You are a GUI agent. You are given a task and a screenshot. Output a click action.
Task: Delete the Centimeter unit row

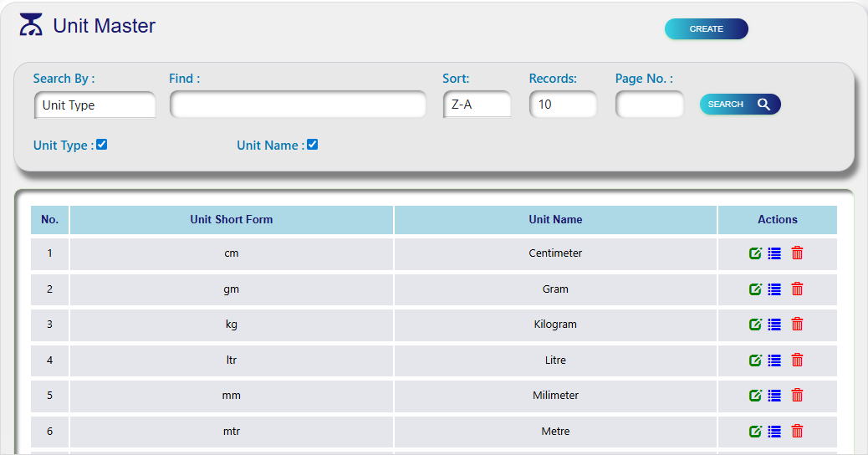pyautogui.click(x=797, y=253)
